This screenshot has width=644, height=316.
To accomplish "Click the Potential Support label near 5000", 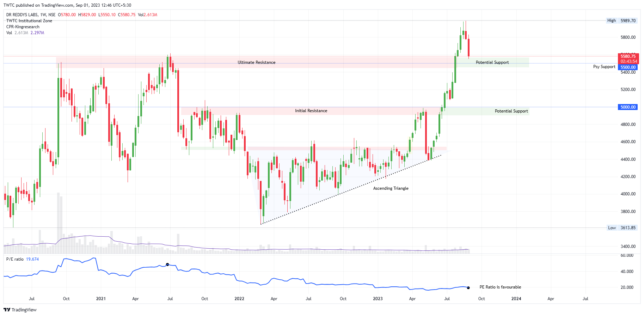I will pos(511,111).
